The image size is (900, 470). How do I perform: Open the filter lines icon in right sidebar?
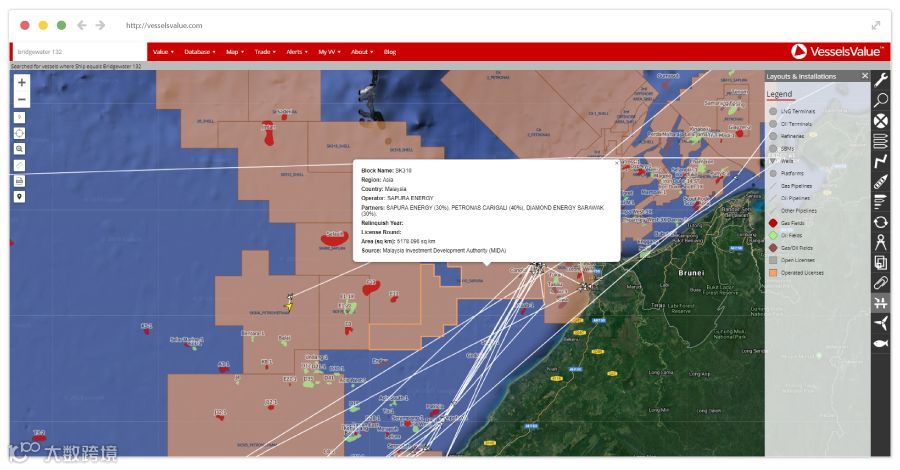[880, 201]
